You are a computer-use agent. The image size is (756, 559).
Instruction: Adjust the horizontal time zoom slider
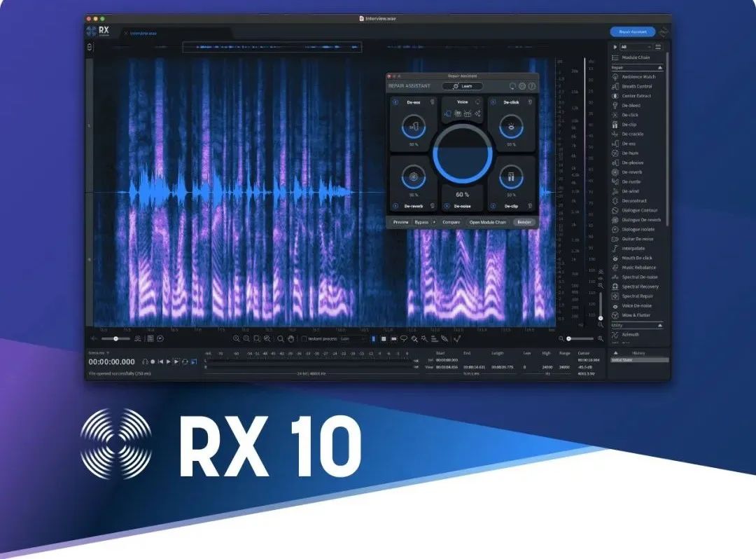[581, 339]
